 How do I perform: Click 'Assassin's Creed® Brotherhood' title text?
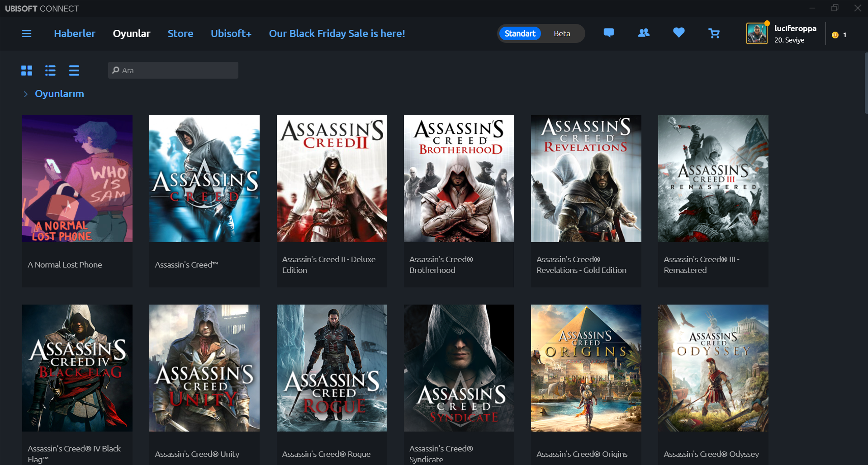click(441, 265)
